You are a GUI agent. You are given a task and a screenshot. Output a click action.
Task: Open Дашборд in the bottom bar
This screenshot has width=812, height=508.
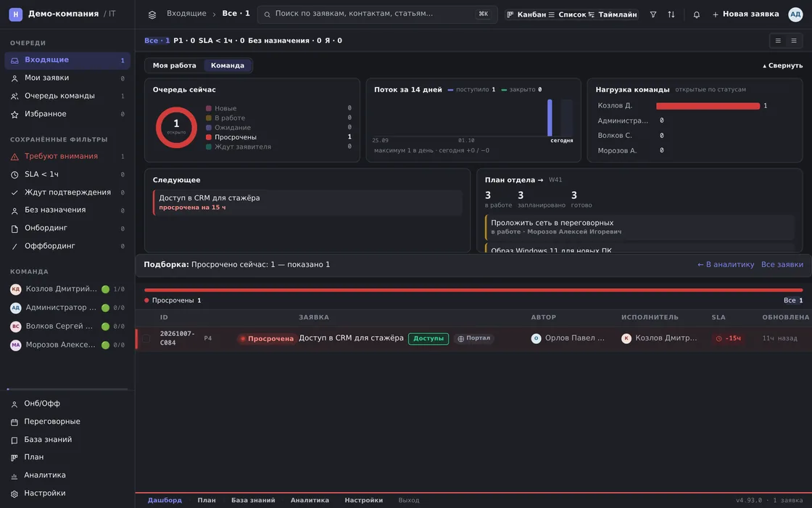click(x=165, y=500)
